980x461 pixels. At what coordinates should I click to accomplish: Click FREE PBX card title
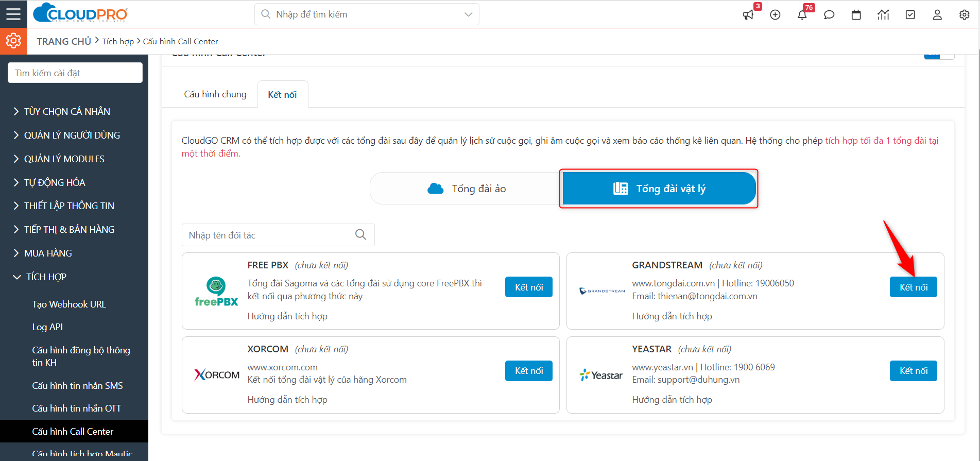coord(268,265)
